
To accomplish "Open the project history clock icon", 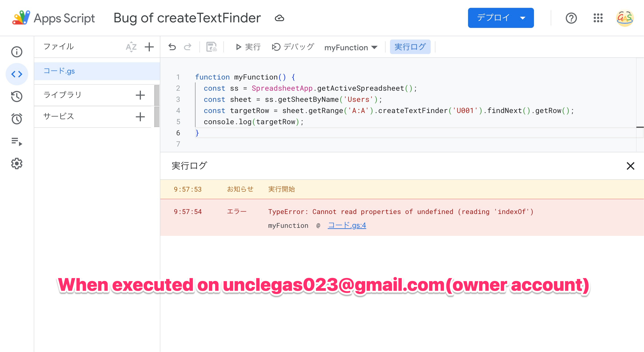I will [17, 96].
